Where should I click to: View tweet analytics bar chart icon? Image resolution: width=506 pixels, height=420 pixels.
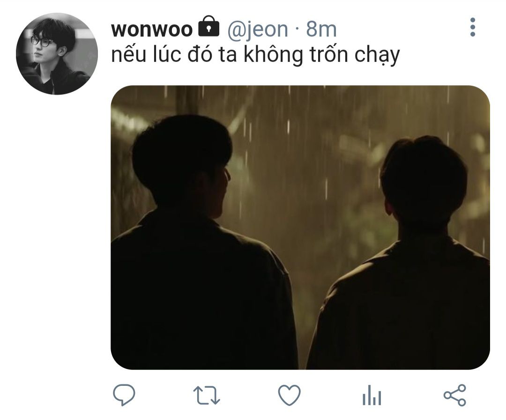coord(372,395)
